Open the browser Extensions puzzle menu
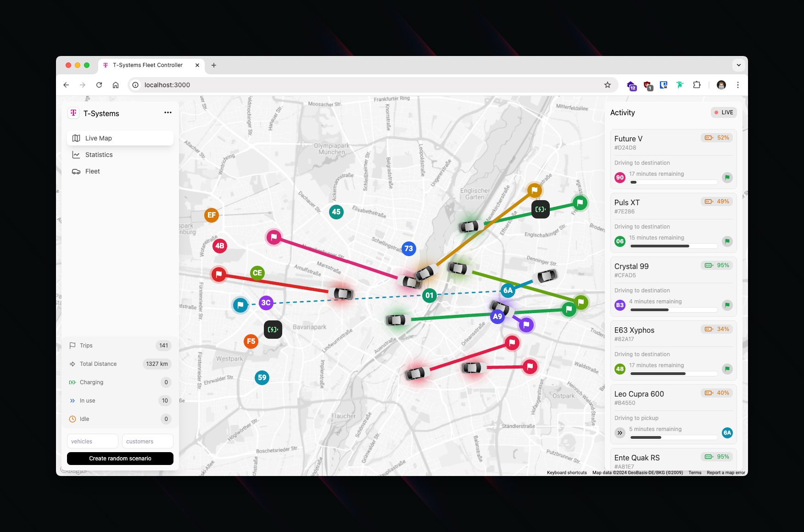The height and width of the screenshot is (532, 804). [x=697, y=85]
